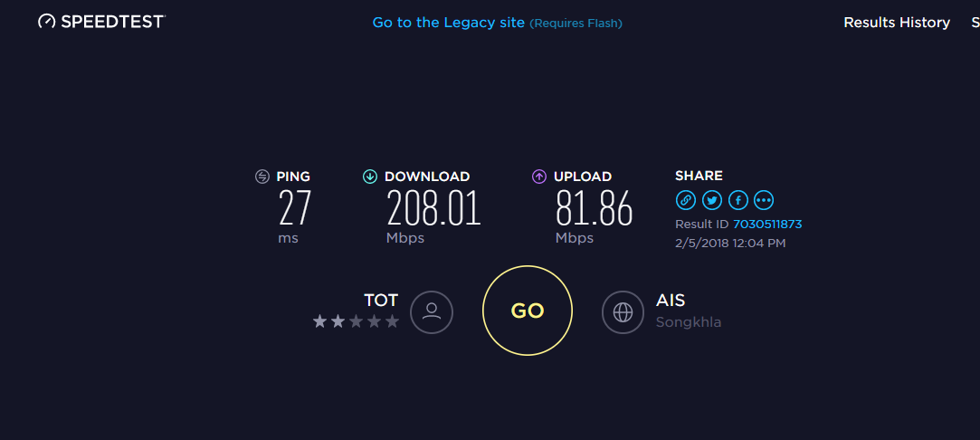Click the AIS server name
Screen dimensions: 980x440
[671, 301]
